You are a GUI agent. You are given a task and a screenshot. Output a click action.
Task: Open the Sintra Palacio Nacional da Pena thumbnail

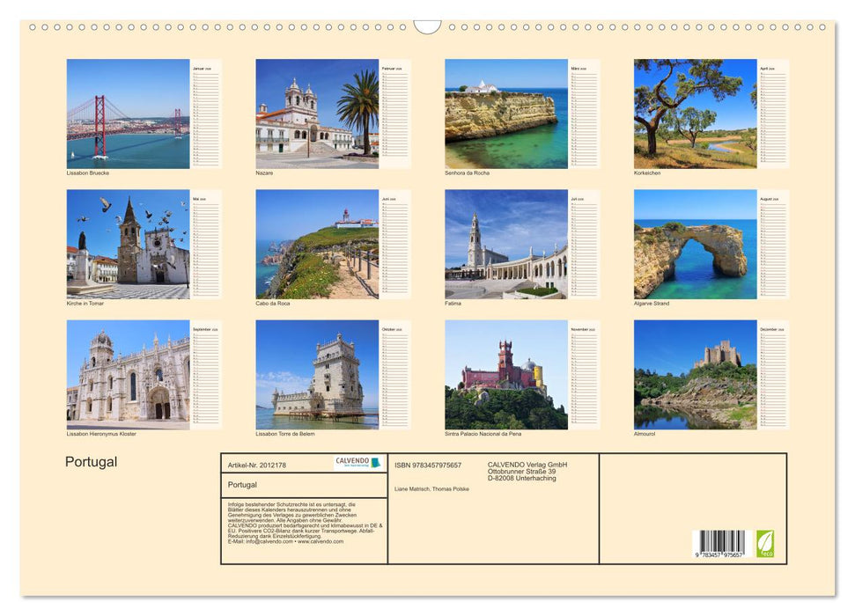(x=503, y=375)
